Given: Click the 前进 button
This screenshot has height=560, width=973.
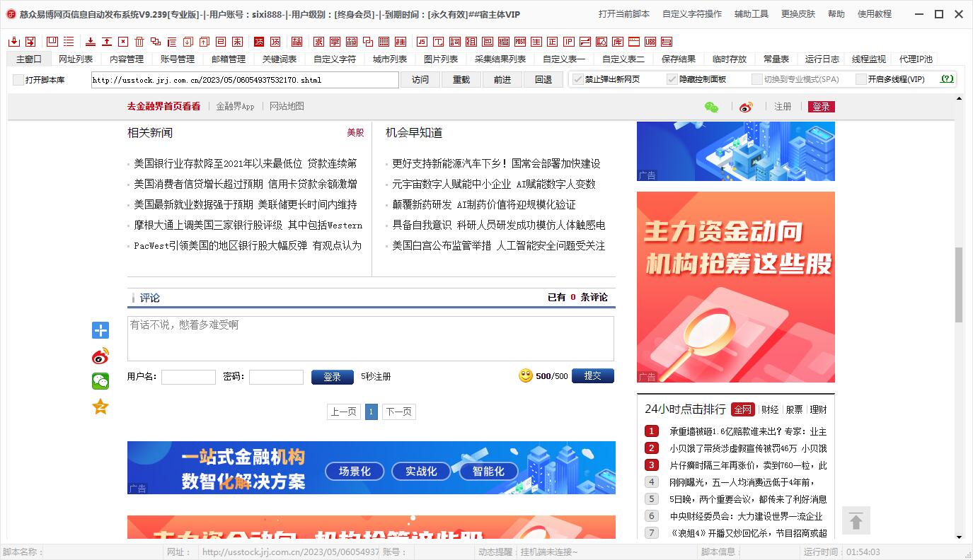Looking at the screenshot, I should [x=502, y=80].
